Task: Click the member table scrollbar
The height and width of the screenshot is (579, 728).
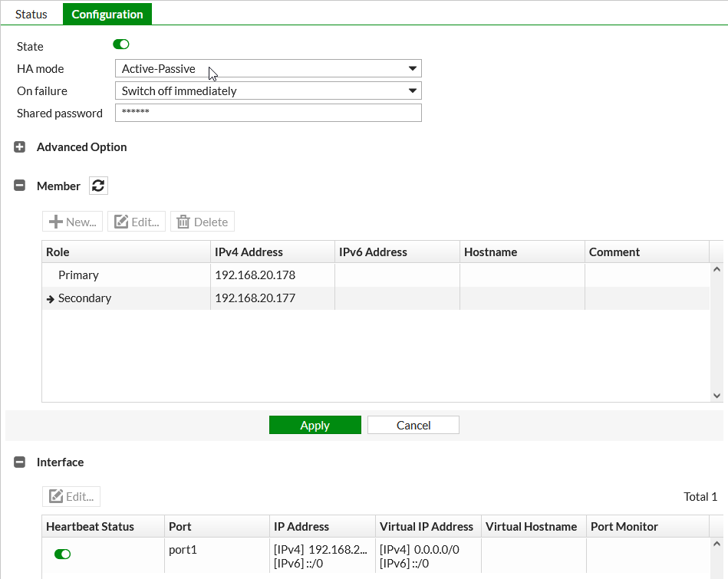Action: click(716, 330)
